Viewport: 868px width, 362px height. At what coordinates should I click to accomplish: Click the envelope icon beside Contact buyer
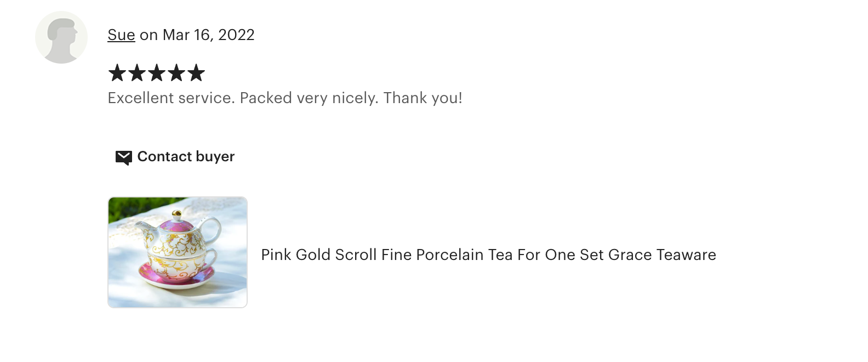coord(123,157)
